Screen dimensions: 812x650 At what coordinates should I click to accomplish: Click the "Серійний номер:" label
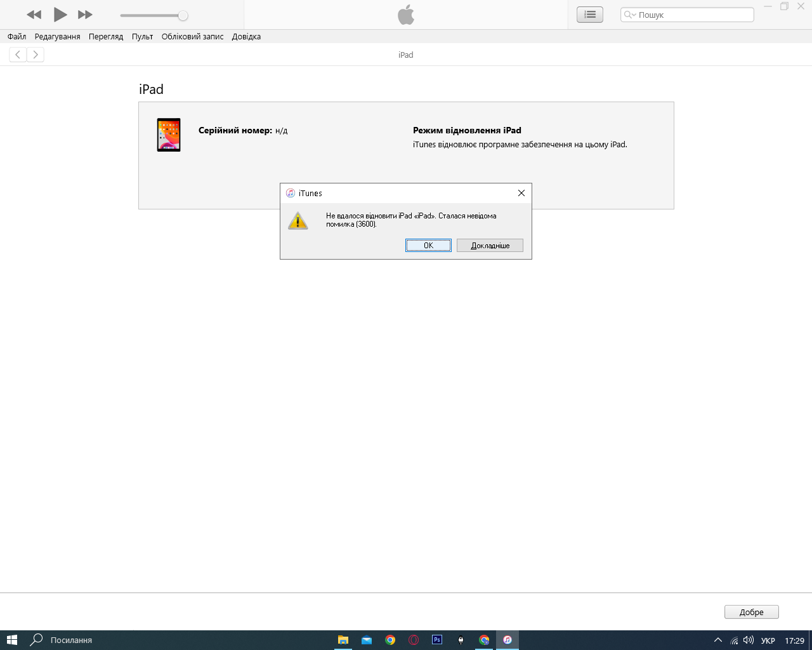(x=235, y=130)
